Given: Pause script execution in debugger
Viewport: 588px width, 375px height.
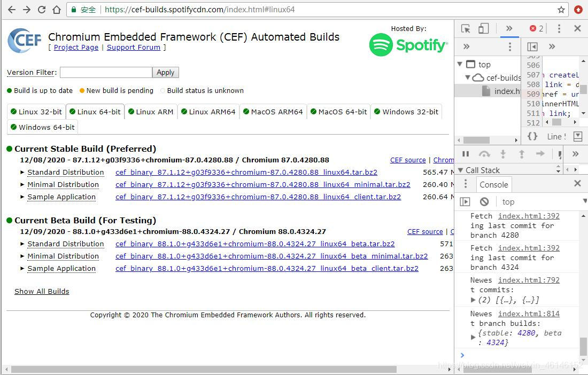Looking at the screenshot, I should tap(466, 154).
